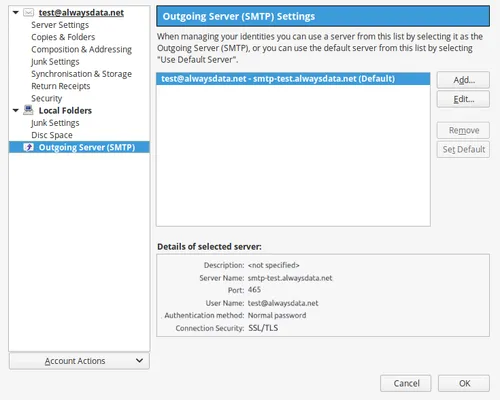Open the Account Actions dropdown
The height and width of the screenshot is (400, 500).
coord(79,361)
